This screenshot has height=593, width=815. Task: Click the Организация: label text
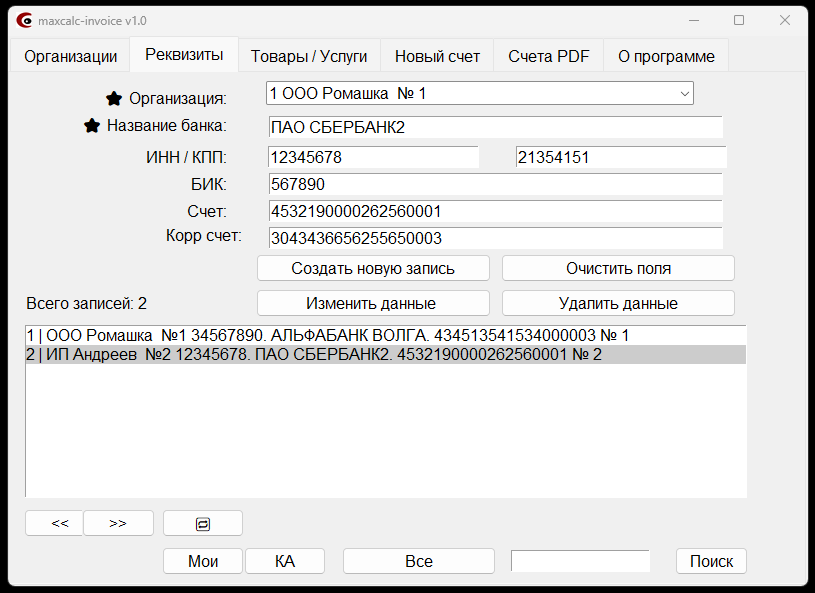[x=178, y=98]
